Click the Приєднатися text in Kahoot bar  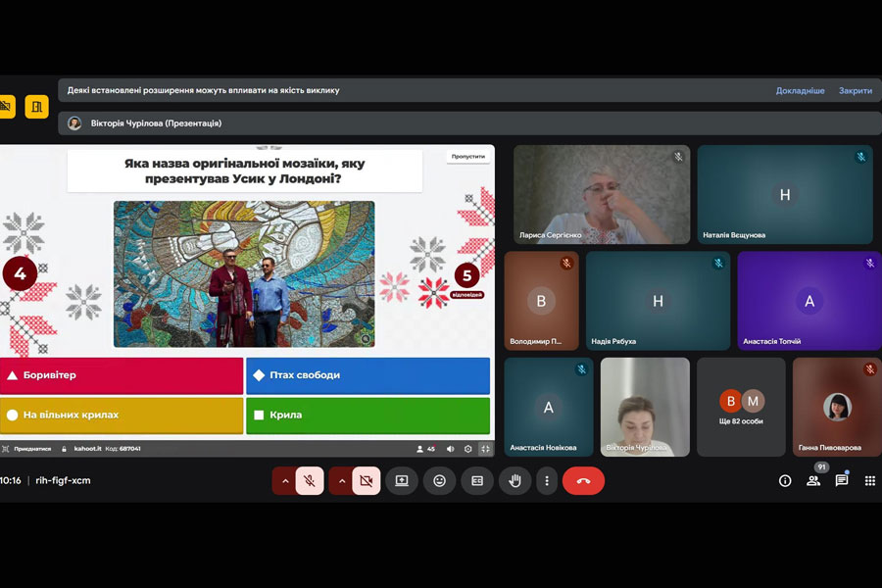click(32, 449)
